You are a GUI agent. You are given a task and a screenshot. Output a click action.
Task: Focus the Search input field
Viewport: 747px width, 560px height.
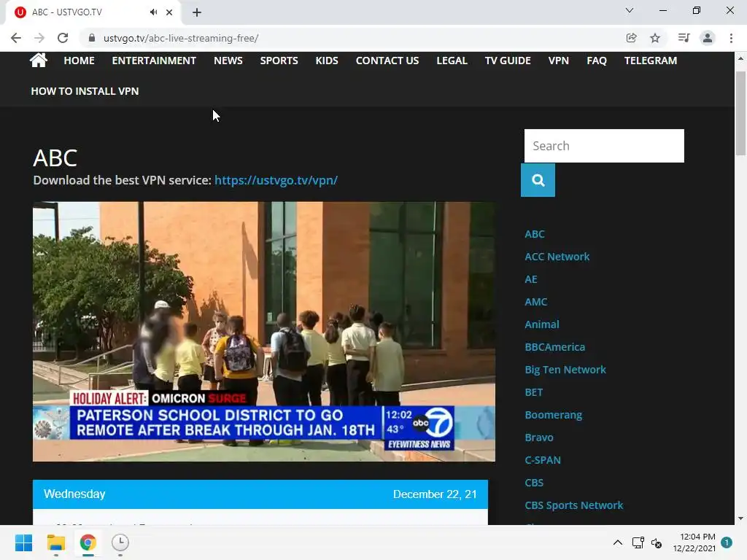coord(604,146)
